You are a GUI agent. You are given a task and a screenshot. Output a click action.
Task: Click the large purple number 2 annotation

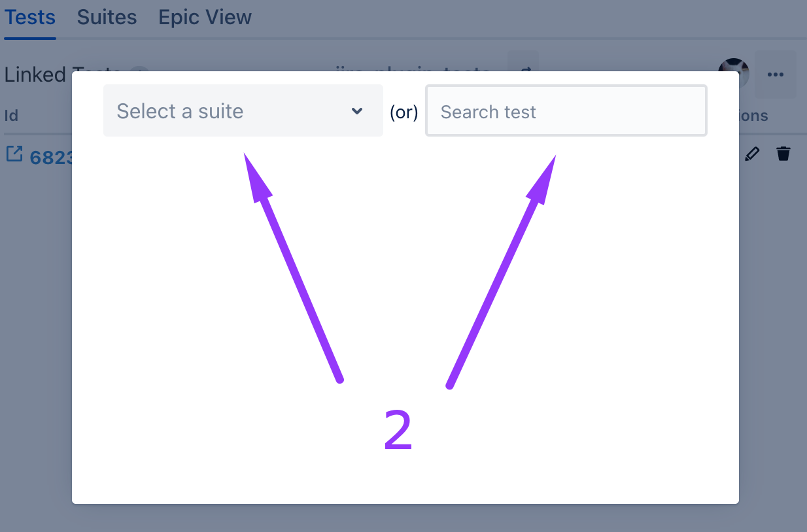[398, 430]
